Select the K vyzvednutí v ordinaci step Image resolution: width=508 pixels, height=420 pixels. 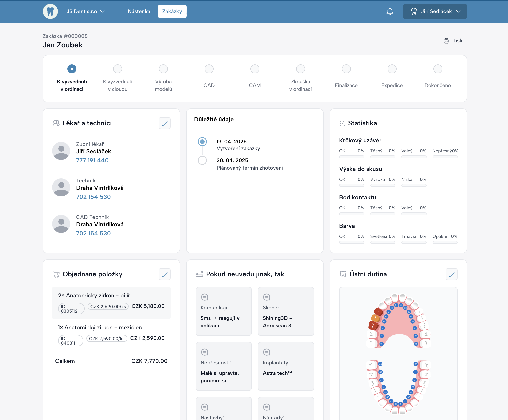(x=72, y=69)
